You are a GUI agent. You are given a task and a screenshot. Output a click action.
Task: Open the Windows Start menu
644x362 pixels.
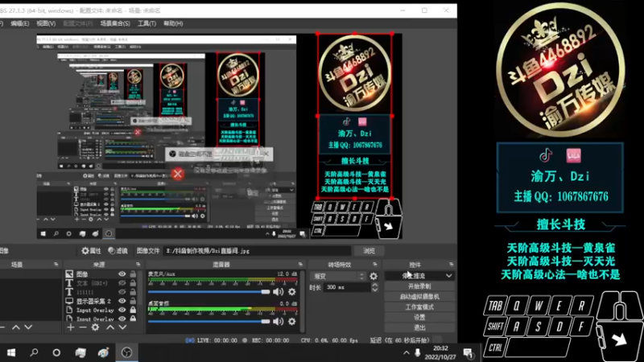coord(11,352)
